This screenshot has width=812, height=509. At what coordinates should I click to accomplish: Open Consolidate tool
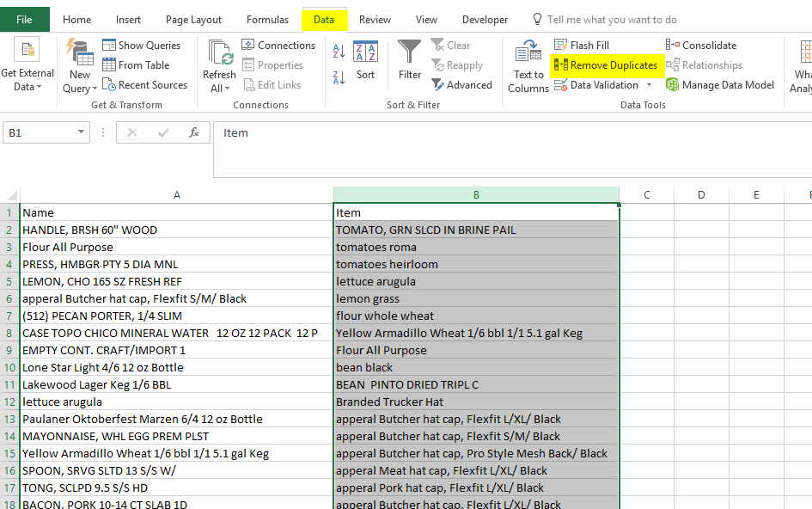tap(701, 45)
